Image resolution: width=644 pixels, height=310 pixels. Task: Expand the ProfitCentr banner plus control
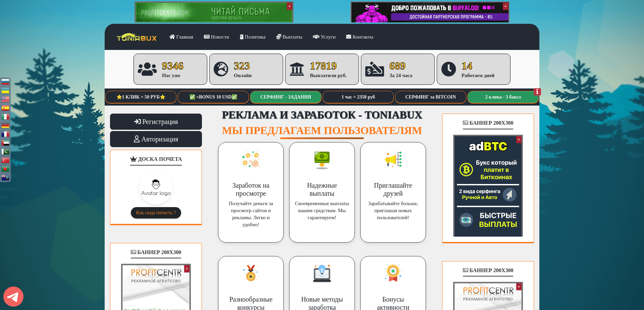187,268
